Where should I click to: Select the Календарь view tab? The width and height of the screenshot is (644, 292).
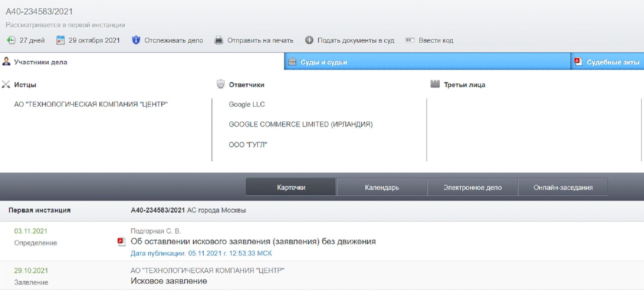[382, 187]
